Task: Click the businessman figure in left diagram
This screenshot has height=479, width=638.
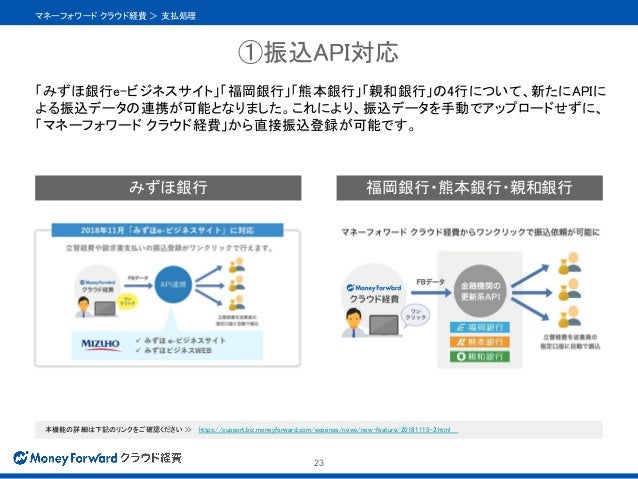Action: (x=83, y=307)
